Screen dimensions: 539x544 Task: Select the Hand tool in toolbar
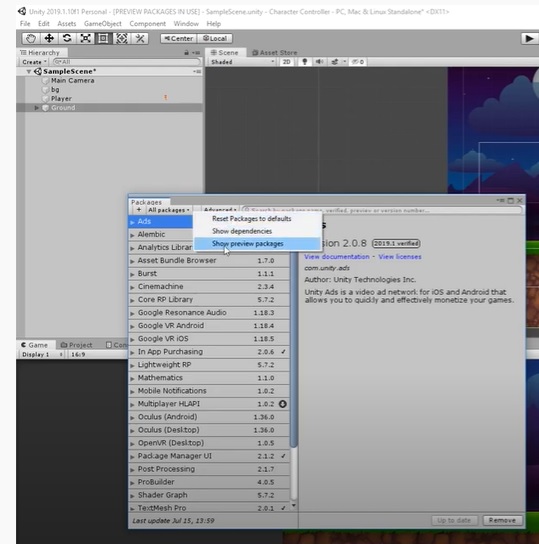31,39
